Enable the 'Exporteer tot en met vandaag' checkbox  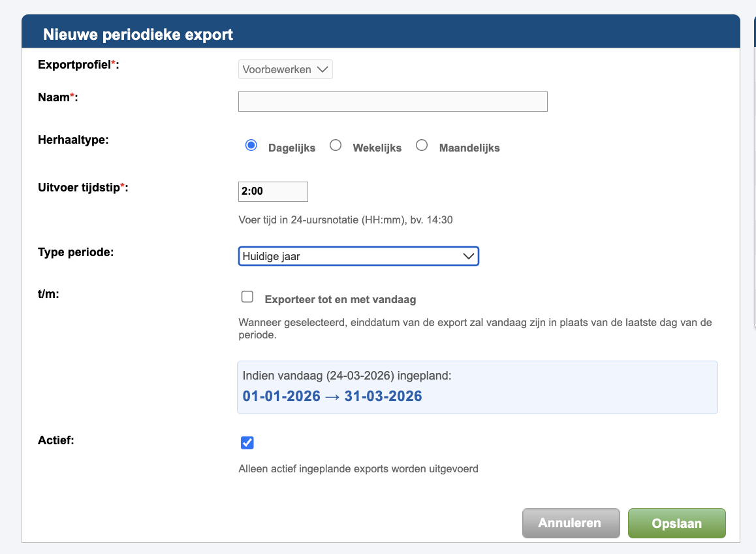(247, 297)
